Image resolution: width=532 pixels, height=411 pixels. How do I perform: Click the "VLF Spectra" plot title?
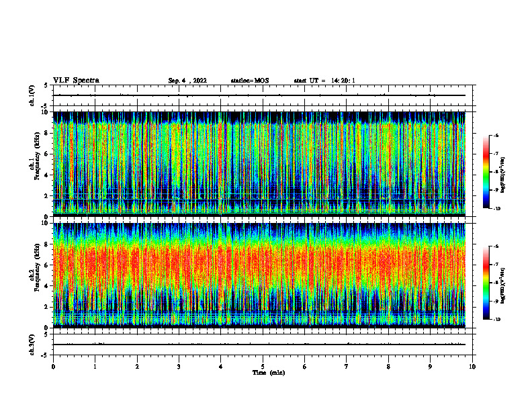[76, 81]
